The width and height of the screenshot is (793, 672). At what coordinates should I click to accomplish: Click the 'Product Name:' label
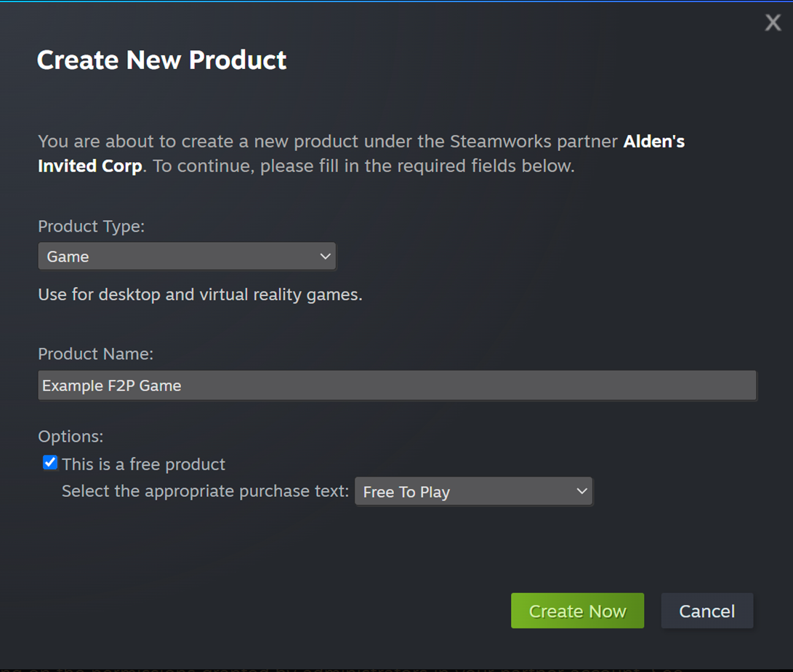click(x=95, y=354)
